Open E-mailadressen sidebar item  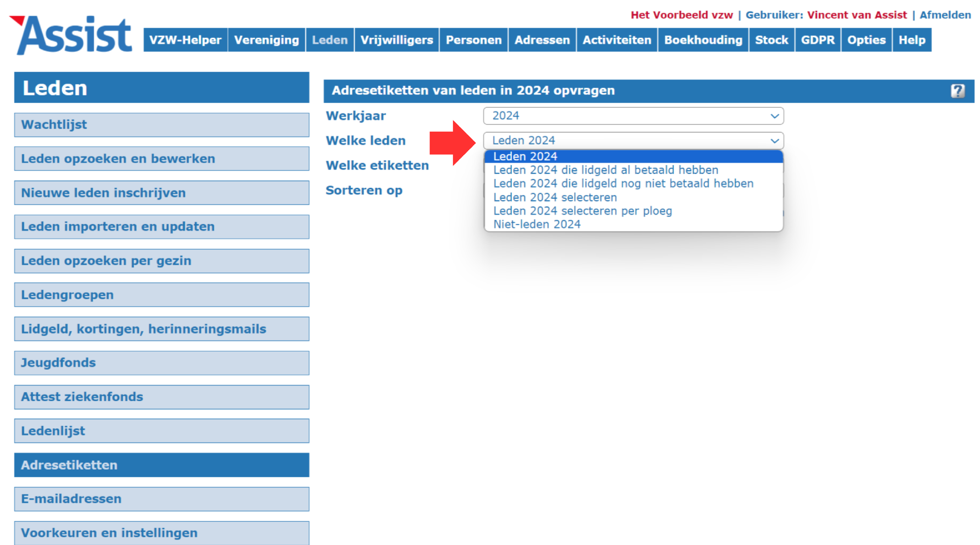point(162,499)
